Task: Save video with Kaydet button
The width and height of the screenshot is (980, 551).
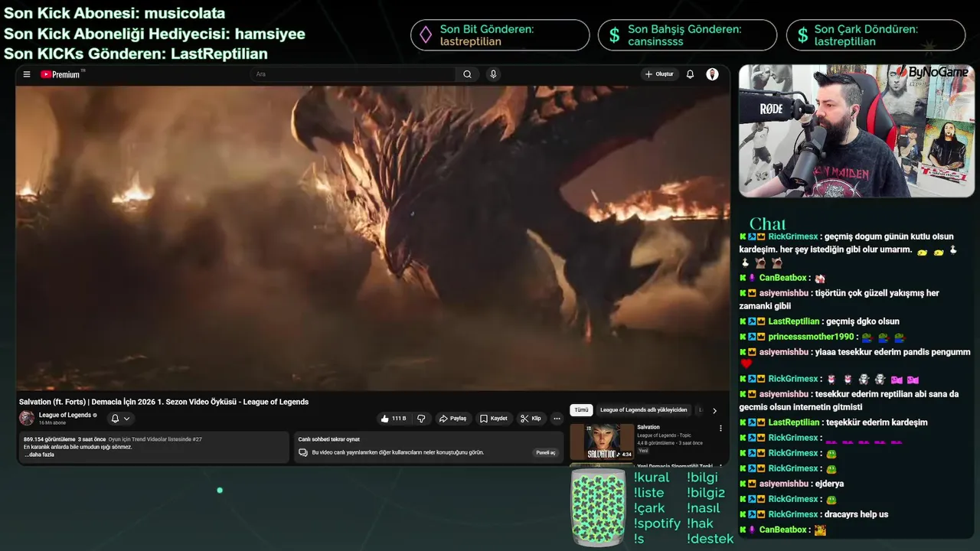Action: 493,419
